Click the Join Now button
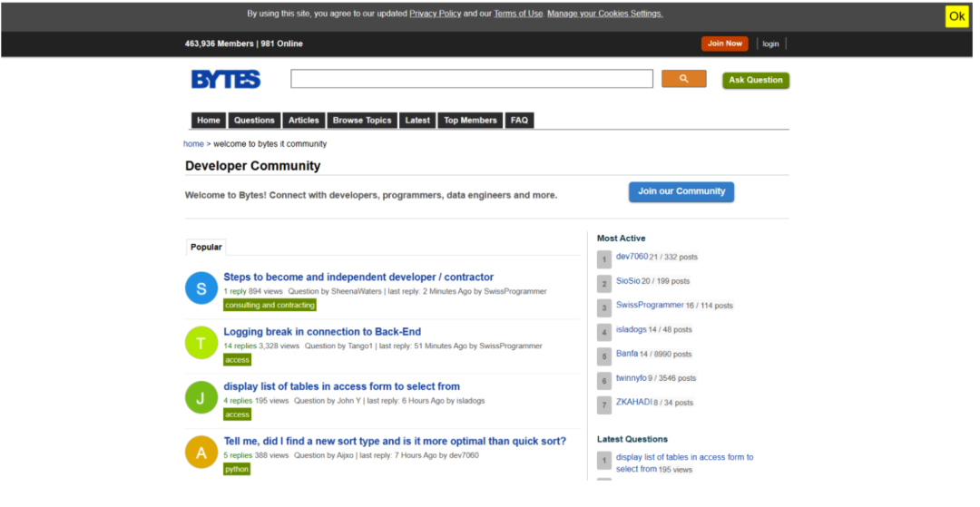 (x=724, y=44)
